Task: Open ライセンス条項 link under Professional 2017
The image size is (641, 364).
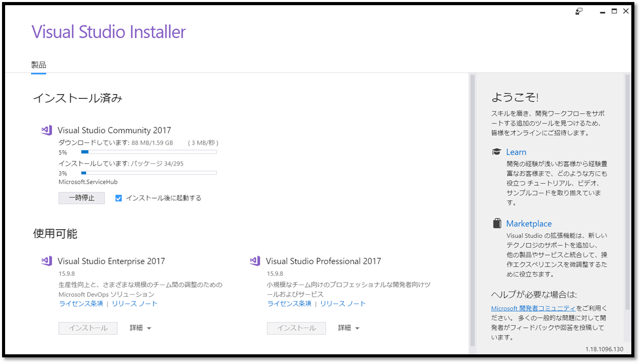Action: [x=289, y=304]
